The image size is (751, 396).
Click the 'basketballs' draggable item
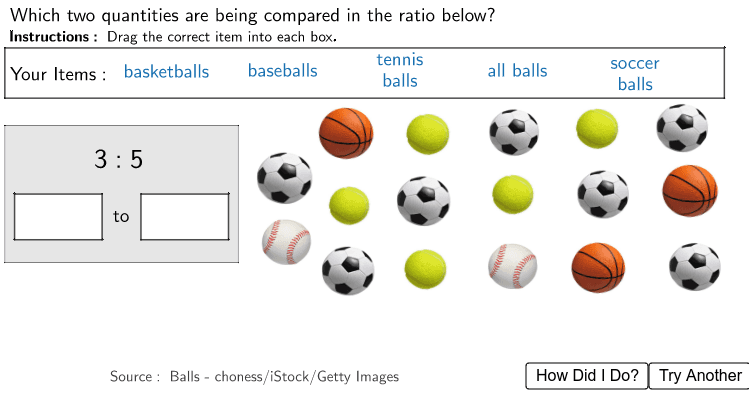coord(166,72)
